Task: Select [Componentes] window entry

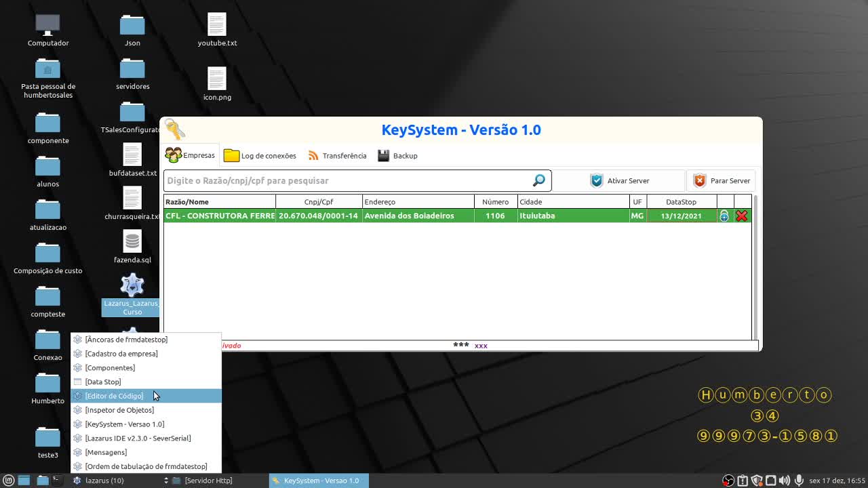Action: point(146,368)
